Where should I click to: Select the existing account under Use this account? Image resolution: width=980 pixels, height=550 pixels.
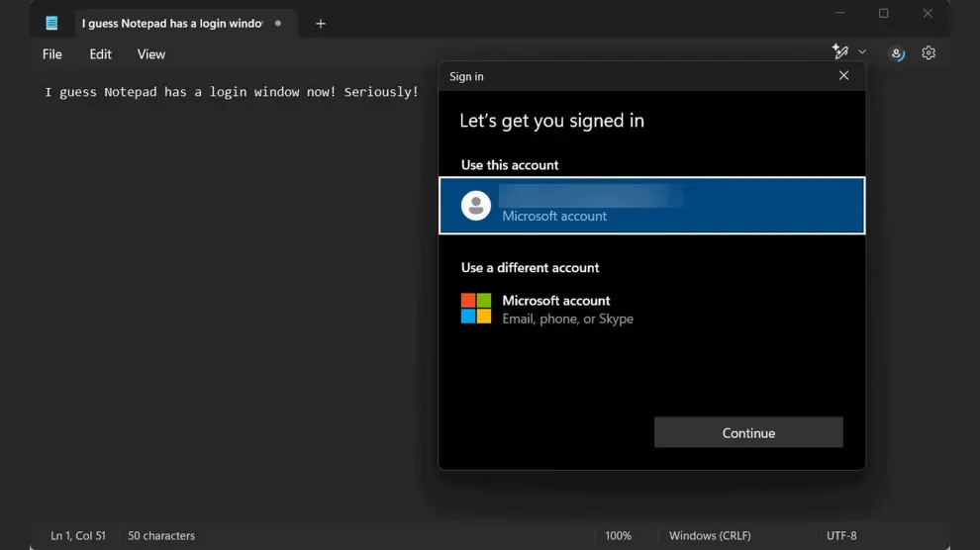point(651,206)
